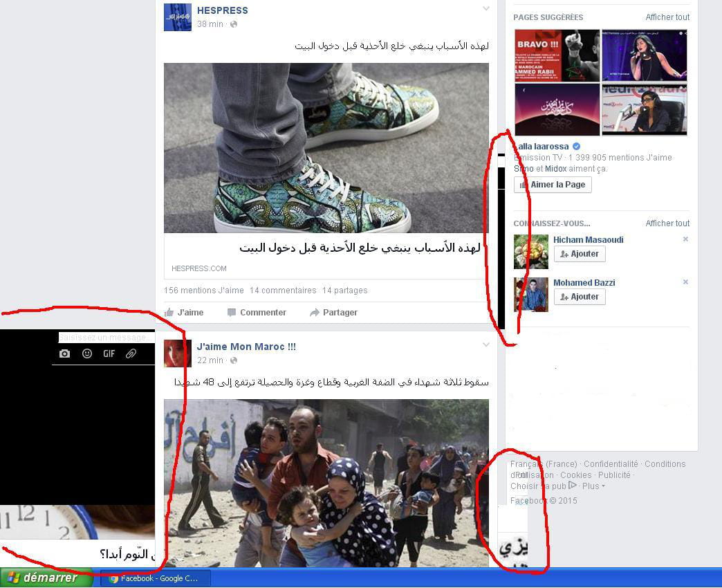Open the radio studio woman thumbnail

tap(645, 109)
